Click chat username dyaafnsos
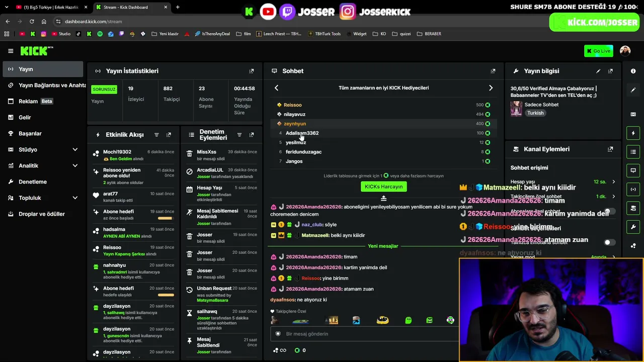The width and height of the screenshot is (644, 362). pyautogui.click(x=282, y=300)
